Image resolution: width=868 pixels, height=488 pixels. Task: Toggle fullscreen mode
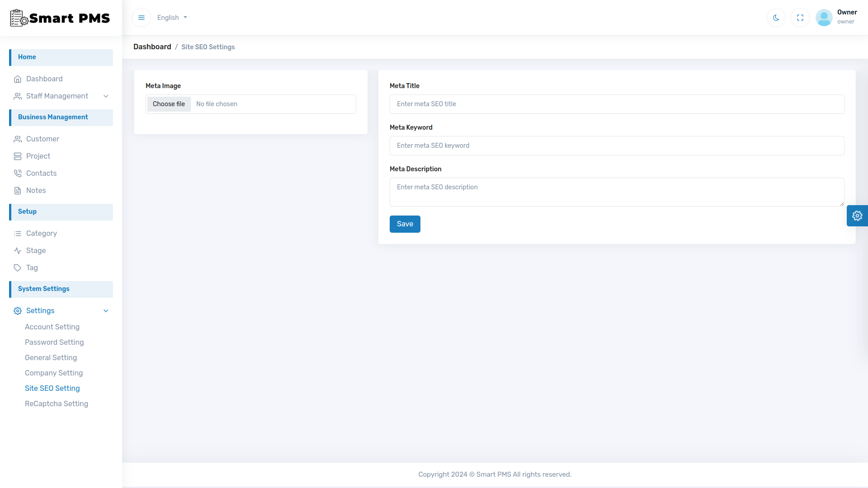pos(800,18)
